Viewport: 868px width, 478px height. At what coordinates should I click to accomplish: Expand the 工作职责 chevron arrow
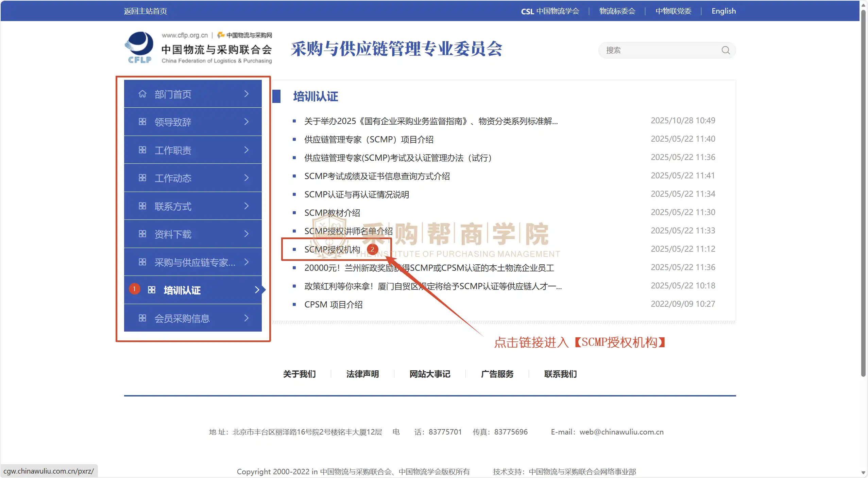point(246,150)
